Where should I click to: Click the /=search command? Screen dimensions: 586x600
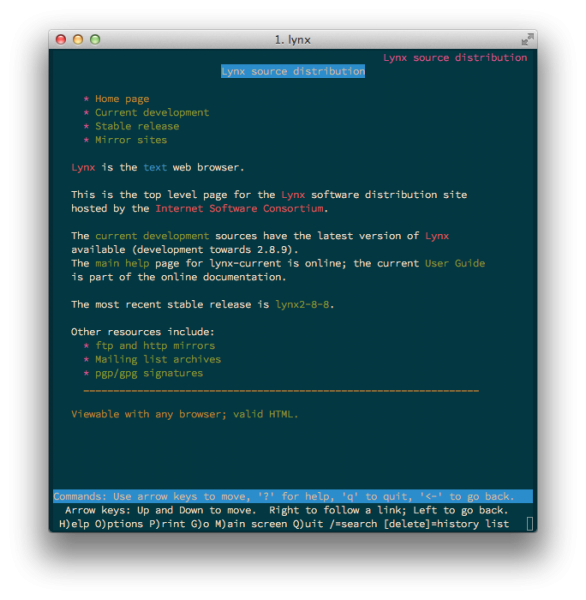click(x=353, y=524)
